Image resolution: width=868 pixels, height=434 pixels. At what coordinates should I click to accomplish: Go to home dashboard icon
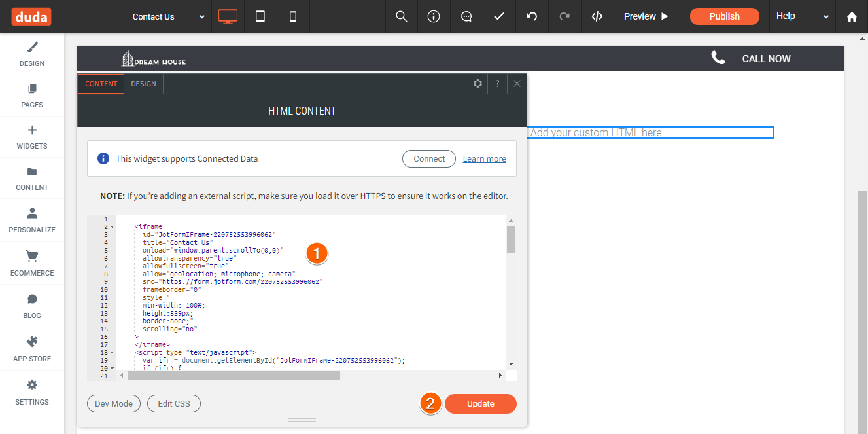[852, 16]
